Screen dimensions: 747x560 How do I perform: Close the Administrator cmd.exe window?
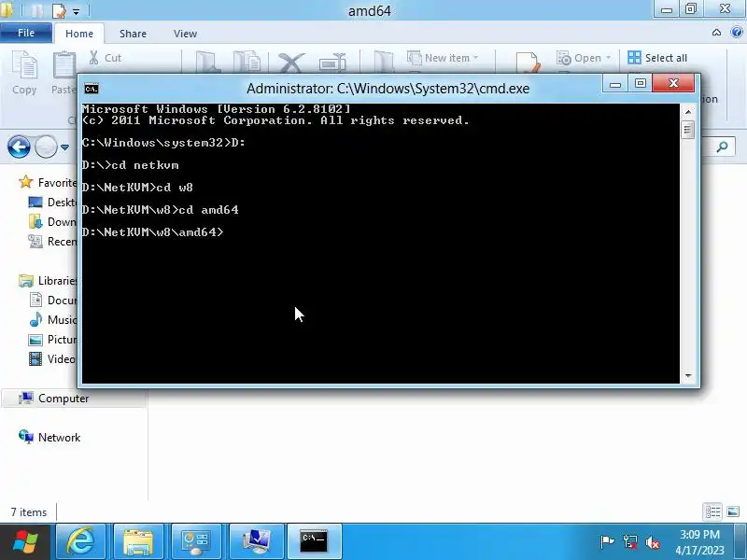(673, 83)
